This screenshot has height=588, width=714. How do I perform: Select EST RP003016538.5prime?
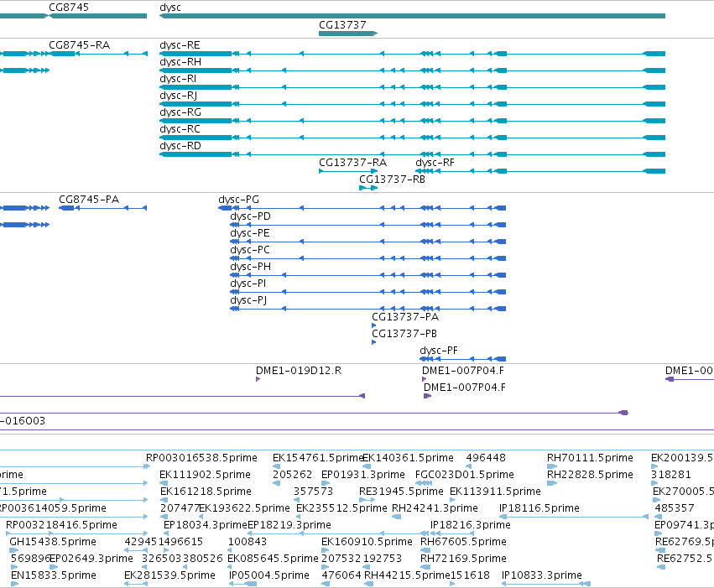point(201,458)
